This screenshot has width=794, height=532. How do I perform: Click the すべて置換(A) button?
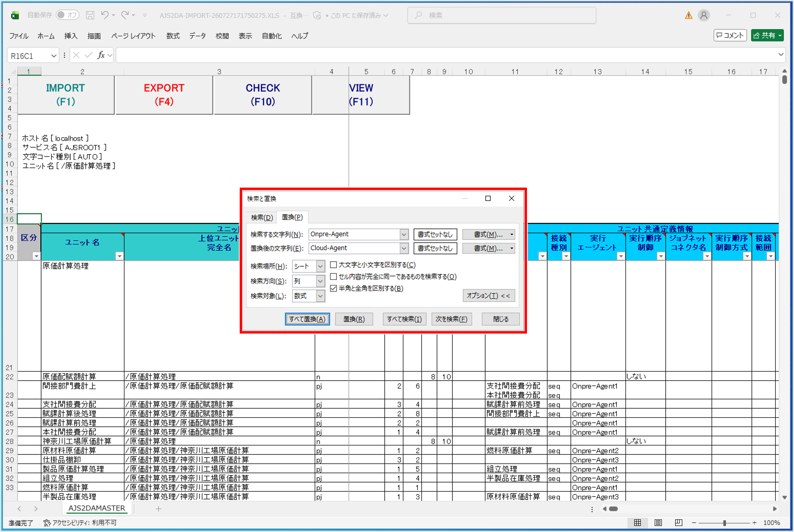307,319
